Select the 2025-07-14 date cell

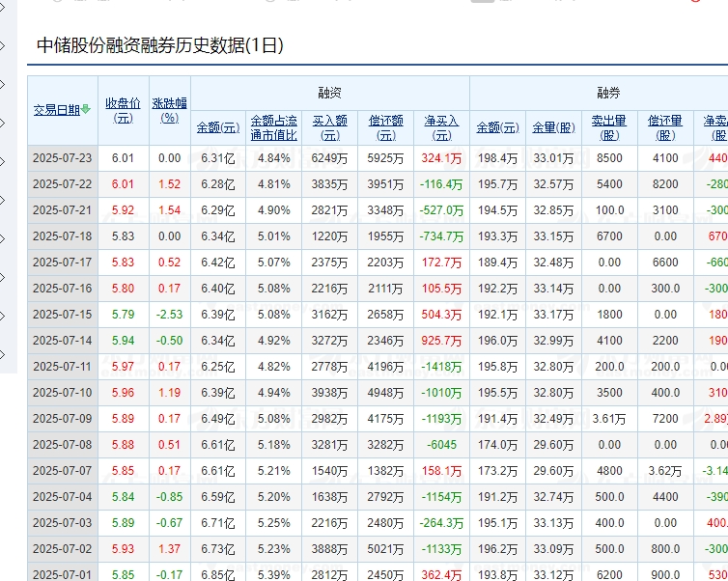[62, 340]
